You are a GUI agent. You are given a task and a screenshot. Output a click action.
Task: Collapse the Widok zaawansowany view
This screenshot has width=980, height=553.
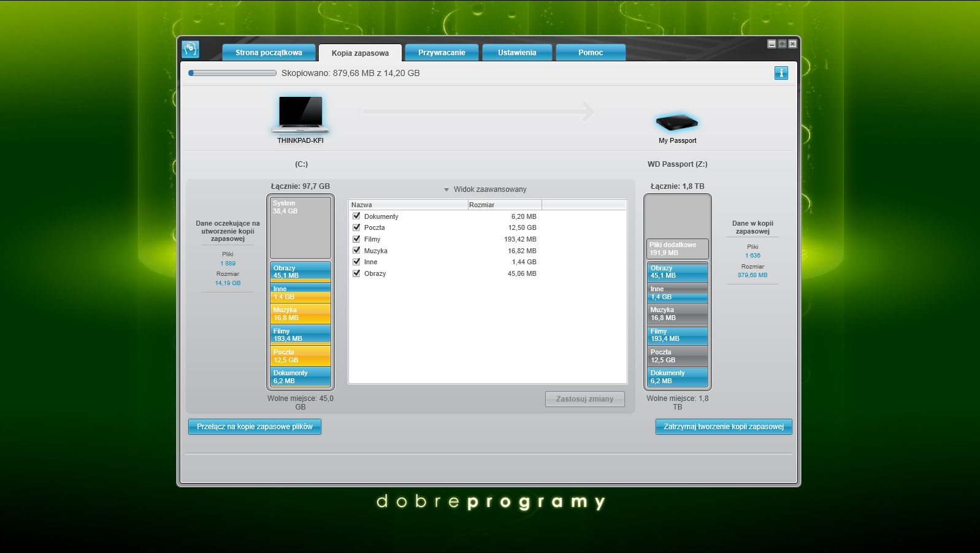click(485, 189)
